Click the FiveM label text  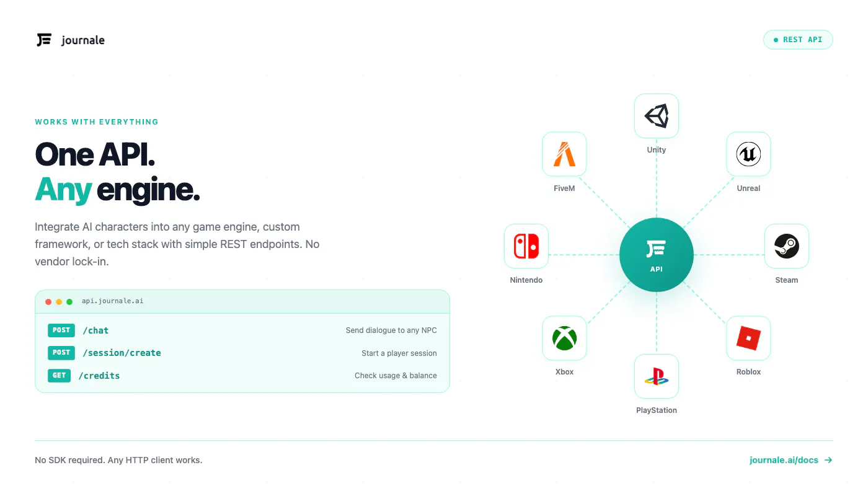point(564,188)
